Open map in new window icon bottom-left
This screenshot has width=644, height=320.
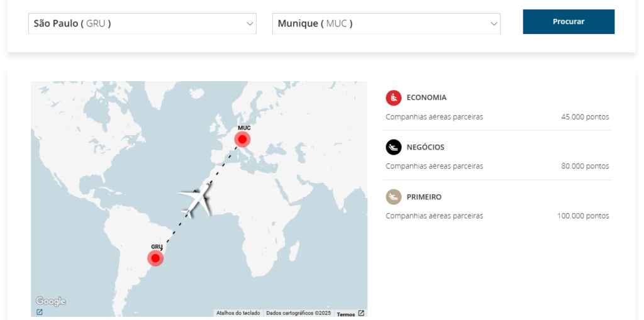pyautogui.click(x=40, y=312)
